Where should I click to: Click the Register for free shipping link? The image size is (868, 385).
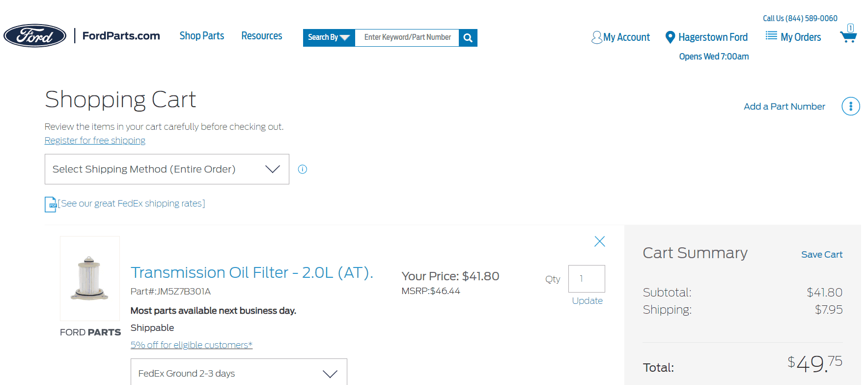[95, 141]
